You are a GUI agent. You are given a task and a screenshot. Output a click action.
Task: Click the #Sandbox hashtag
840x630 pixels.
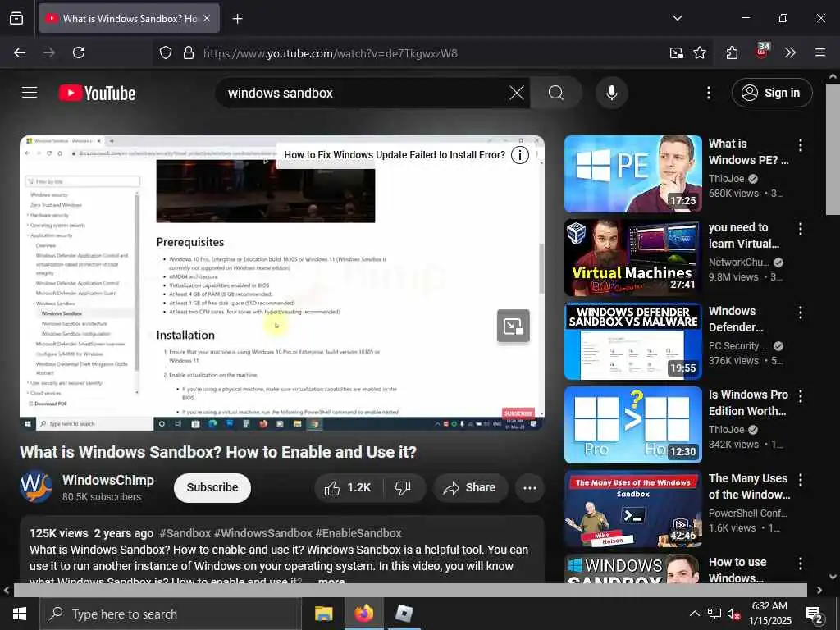pyautogui.click(x=185, y=533)
